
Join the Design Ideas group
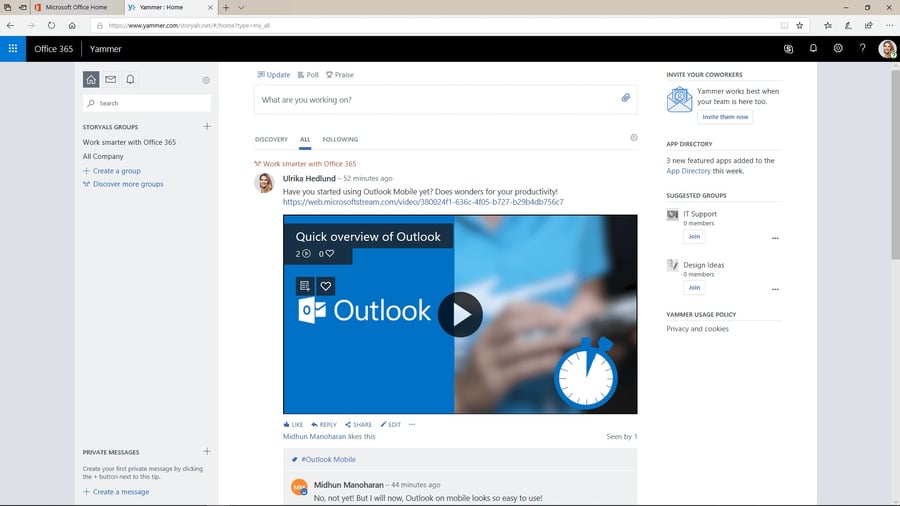(694, 287)
